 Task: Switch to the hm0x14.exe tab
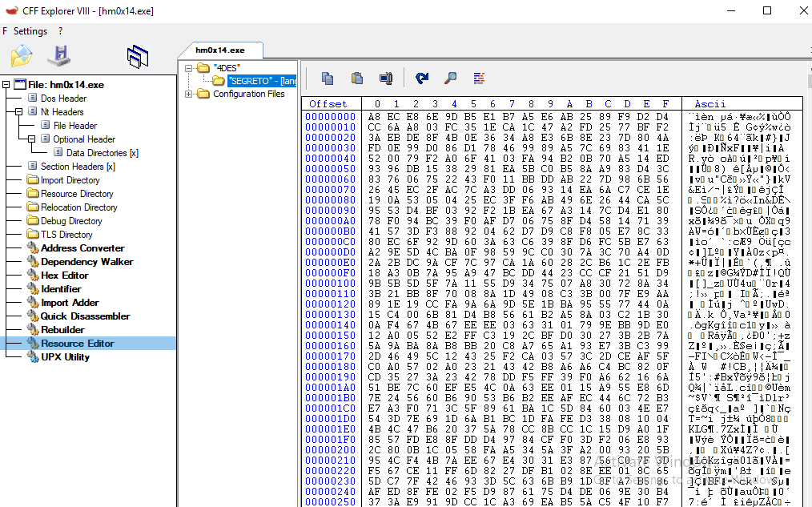pos(220,50)
